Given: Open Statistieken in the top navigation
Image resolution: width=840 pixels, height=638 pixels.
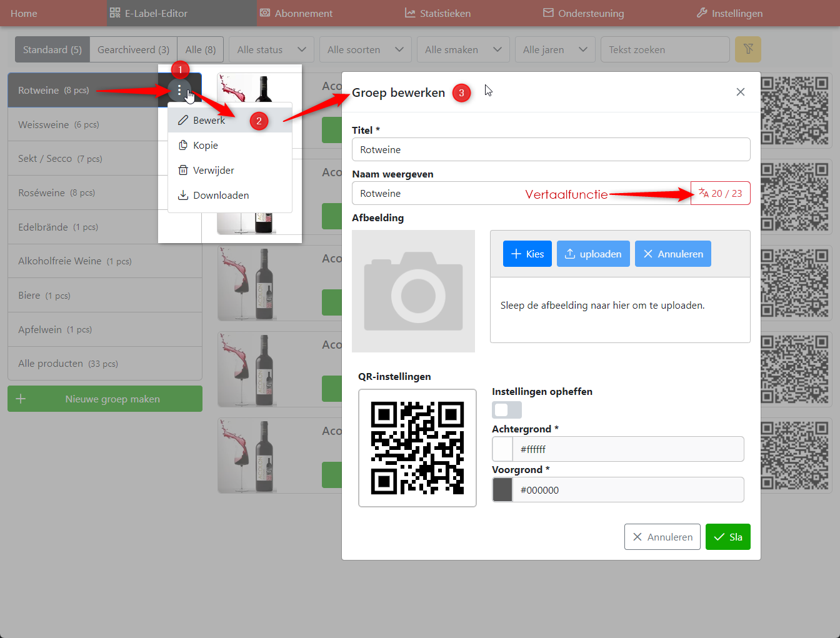Looking at the screenshot, I should (x=437, y=13).
